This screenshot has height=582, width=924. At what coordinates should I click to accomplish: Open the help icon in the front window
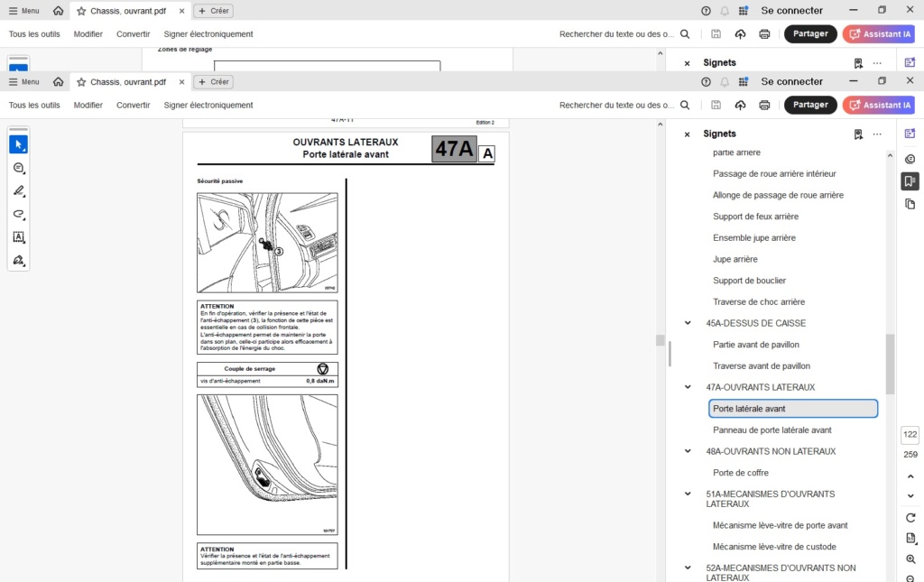706,82
